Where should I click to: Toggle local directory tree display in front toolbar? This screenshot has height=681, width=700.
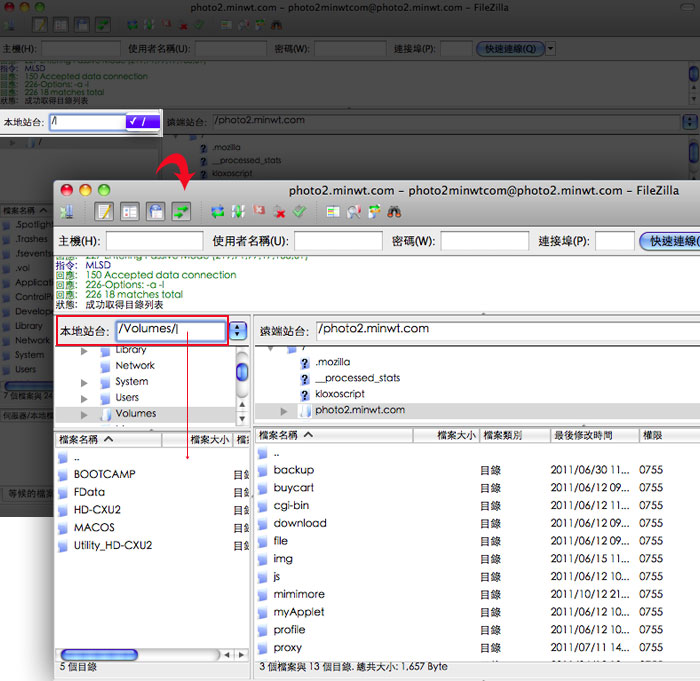point(130,212)
